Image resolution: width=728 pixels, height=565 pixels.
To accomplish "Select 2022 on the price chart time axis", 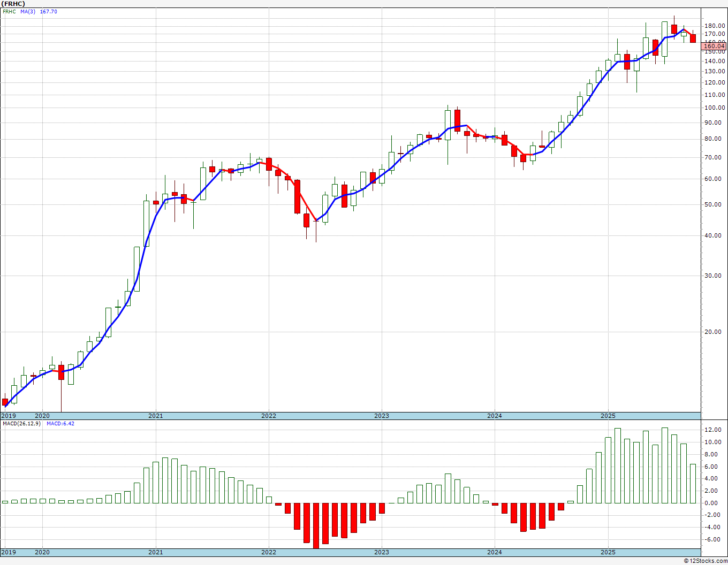I will (269, 416).
